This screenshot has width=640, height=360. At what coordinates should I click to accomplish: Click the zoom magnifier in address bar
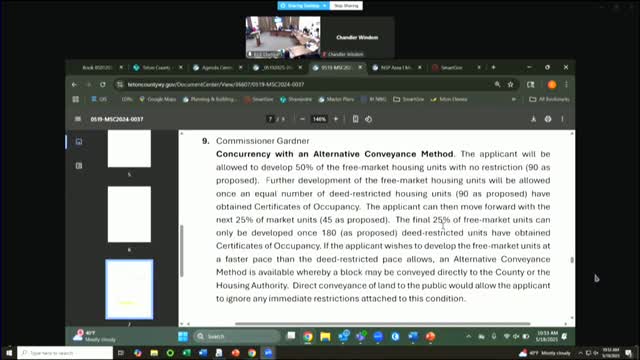(x=497, y=84)
